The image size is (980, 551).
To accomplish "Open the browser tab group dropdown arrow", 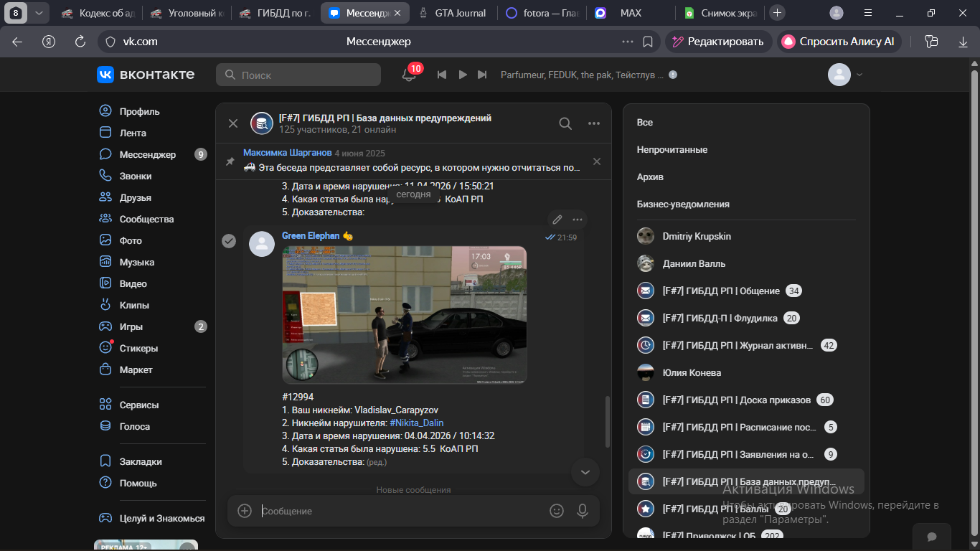I will (38, 13).
